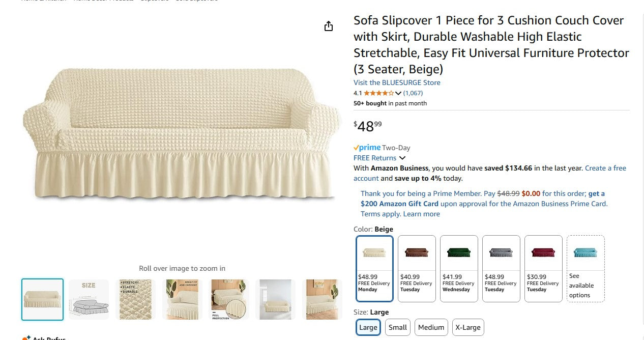
Task: Click the Prime badge next to Two-Day
Action: click(366, 148)
